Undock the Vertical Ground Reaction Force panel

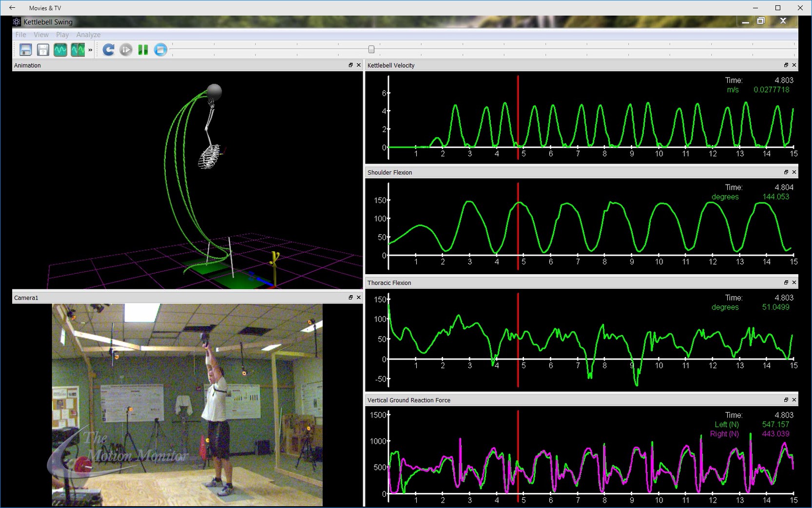[x=786, y=400]
